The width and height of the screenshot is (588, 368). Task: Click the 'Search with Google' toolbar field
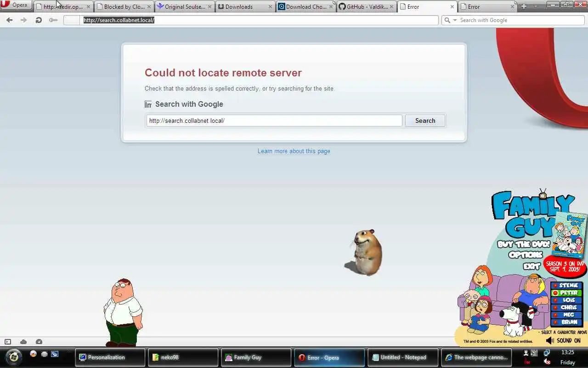click(513, 20)
